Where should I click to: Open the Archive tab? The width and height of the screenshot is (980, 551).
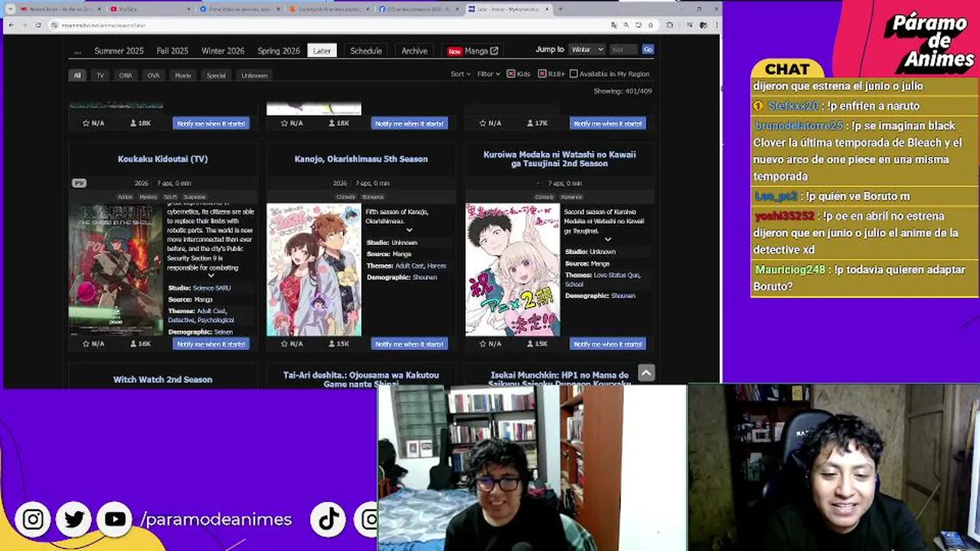[414, 51]
